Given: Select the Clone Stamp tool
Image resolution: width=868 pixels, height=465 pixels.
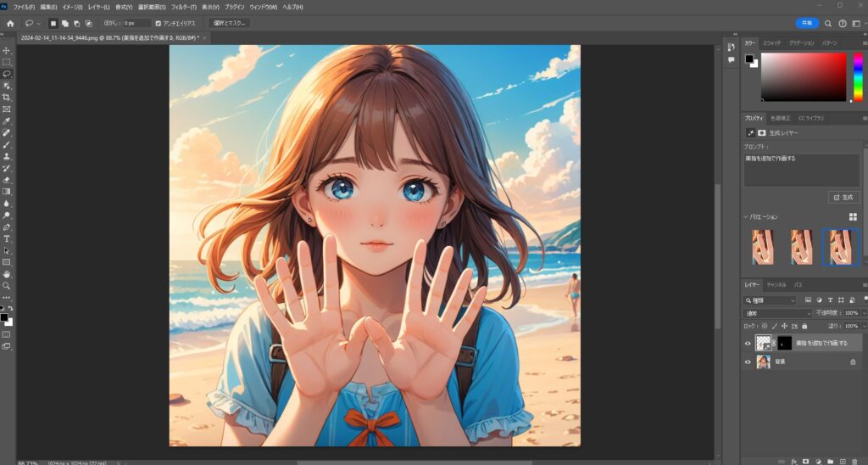Looking at the screenshot, I should pyautogui.click(x=7, y=156).
